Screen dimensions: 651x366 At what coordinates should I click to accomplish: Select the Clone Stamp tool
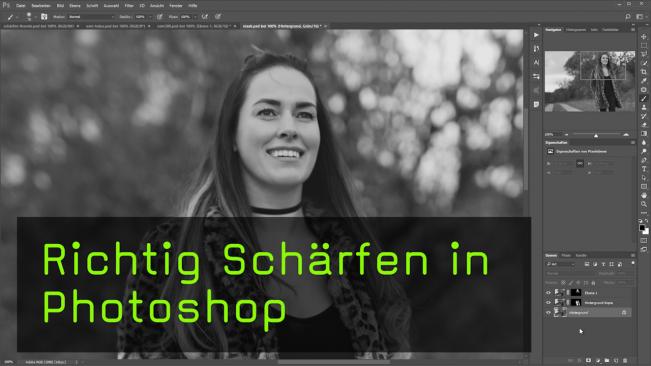tap(644, 107)
